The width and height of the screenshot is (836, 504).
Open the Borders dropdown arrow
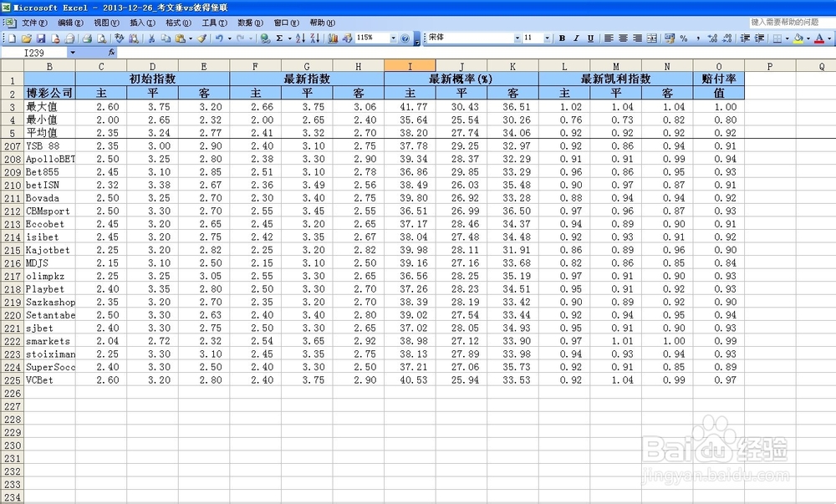(787, 38)
